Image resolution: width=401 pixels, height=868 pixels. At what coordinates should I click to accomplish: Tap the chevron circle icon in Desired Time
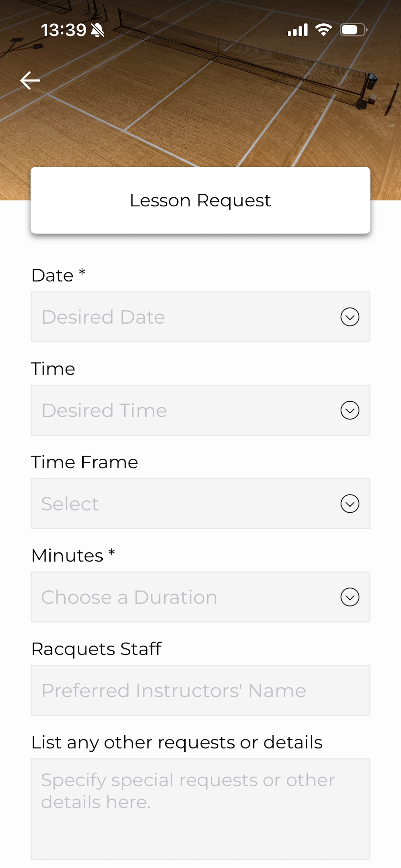click(350, 410)
